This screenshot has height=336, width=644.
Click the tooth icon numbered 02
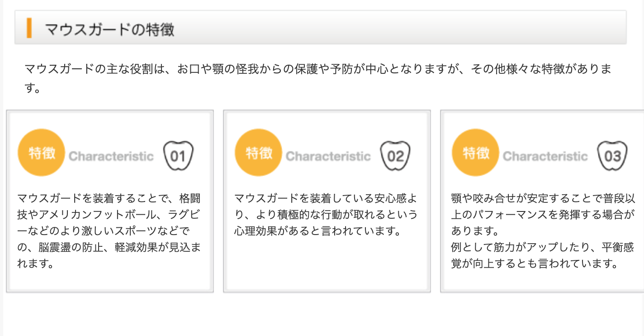pyautogui.click(x=395, y=156)
